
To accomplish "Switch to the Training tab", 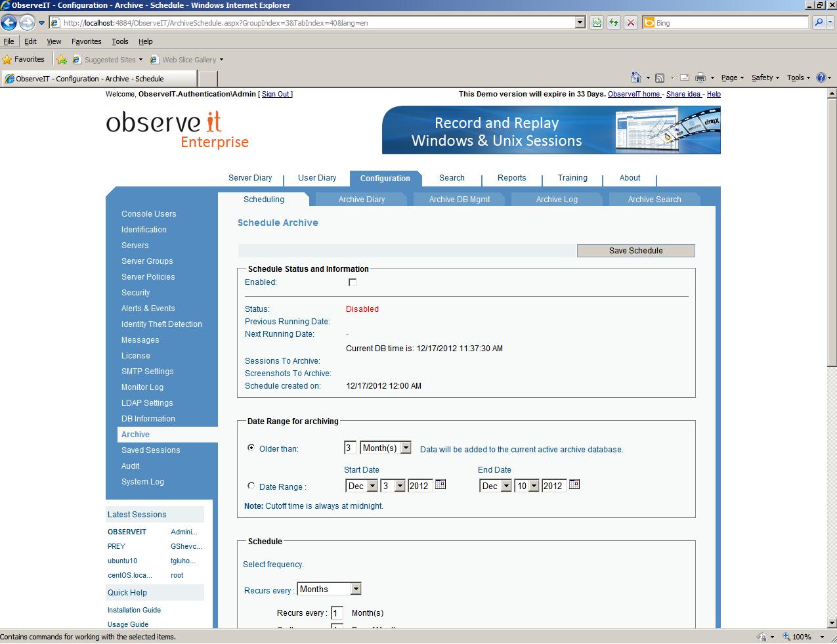I will pyautogui.click(x=572, y=178).
